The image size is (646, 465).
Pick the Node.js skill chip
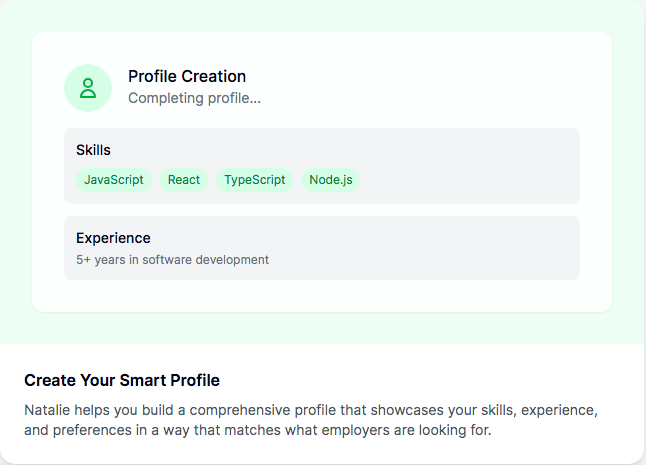coord(330,180)
